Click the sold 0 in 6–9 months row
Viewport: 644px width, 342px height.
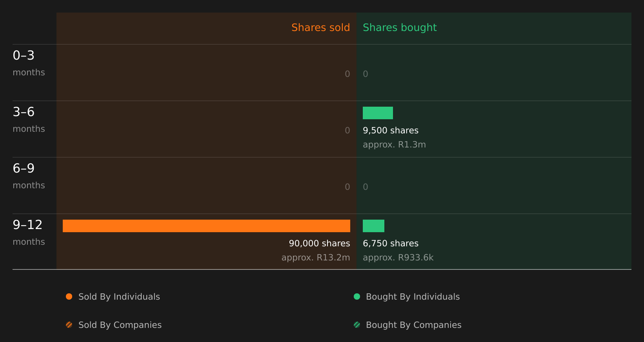coord(347,187)
